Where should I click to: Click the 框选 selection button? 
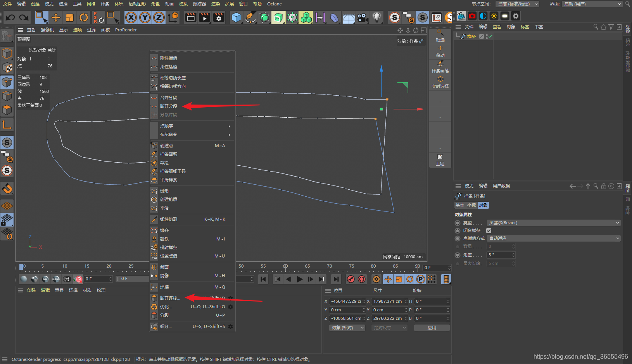click(440, 36)
